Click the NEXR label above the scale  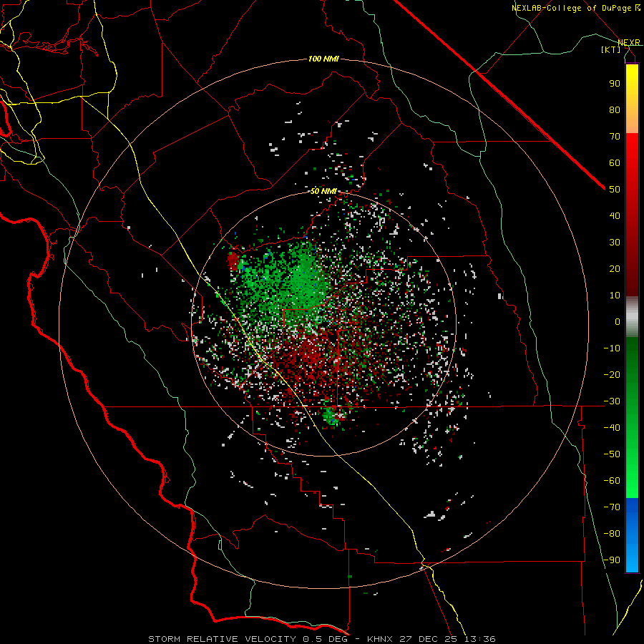(629, 42)
